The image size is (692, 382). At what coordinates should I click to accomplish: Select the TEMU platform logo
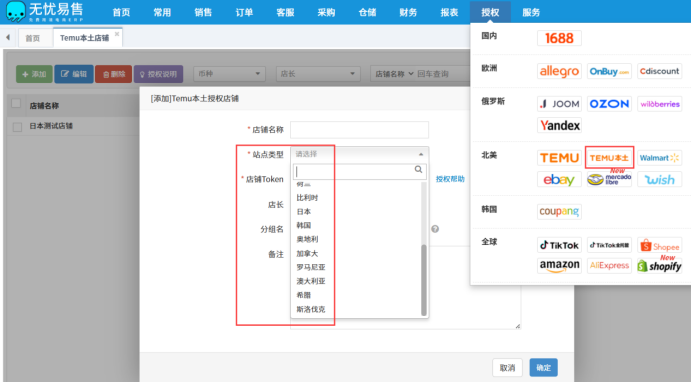point(559,157)
